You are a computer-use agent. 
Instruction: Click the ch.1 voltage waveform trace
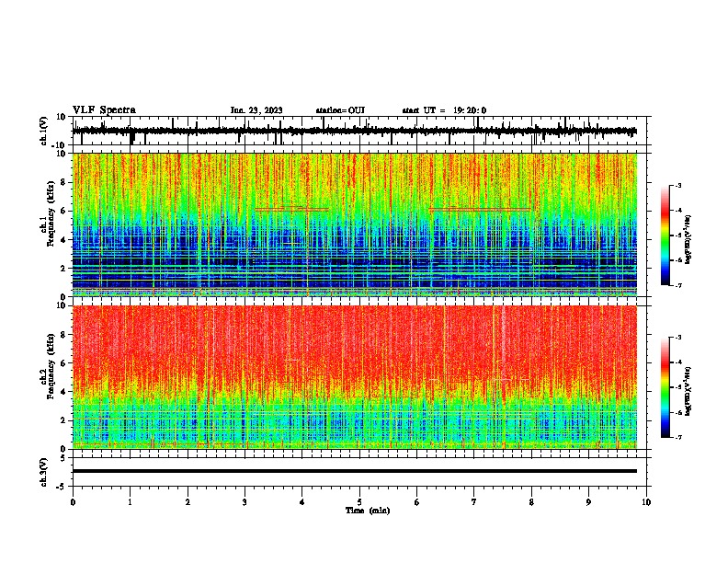coord(355,132)
